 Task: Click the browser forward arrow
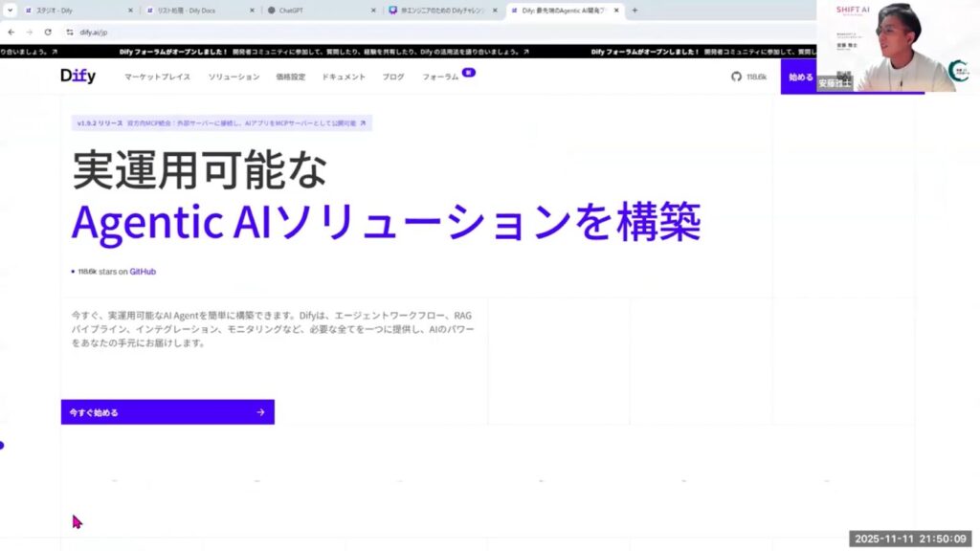[29, 32]
